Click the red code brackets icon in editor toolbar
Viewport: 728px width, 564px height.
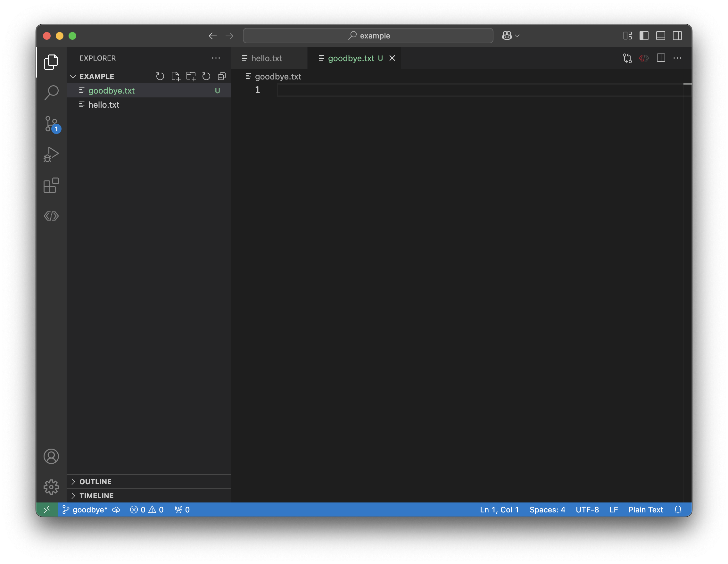pos(644,58)
